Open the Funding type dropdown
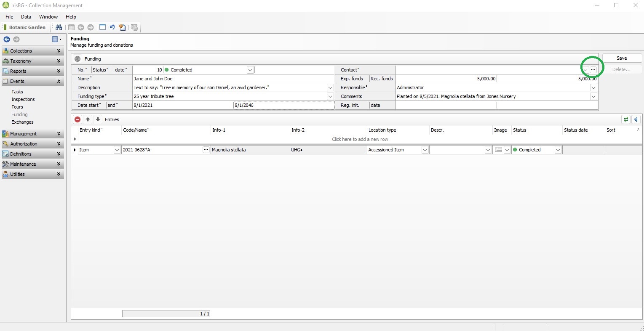This screenshot has height=331, width=644. pyautogui.click(x=330, y=96)
